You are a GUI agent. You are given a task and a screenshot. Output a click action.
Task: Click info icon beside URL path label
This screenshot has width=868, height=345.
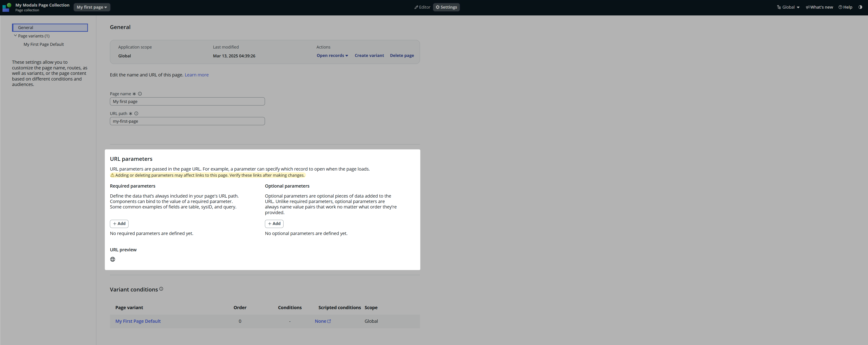point(136,114)
